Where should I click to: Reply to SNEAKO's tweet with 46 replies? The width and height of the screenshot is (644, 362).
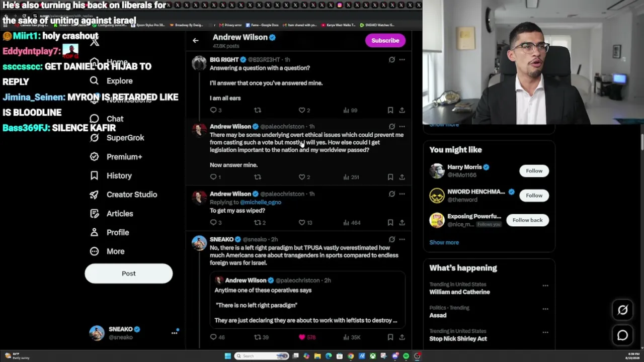tap(217, 337)
